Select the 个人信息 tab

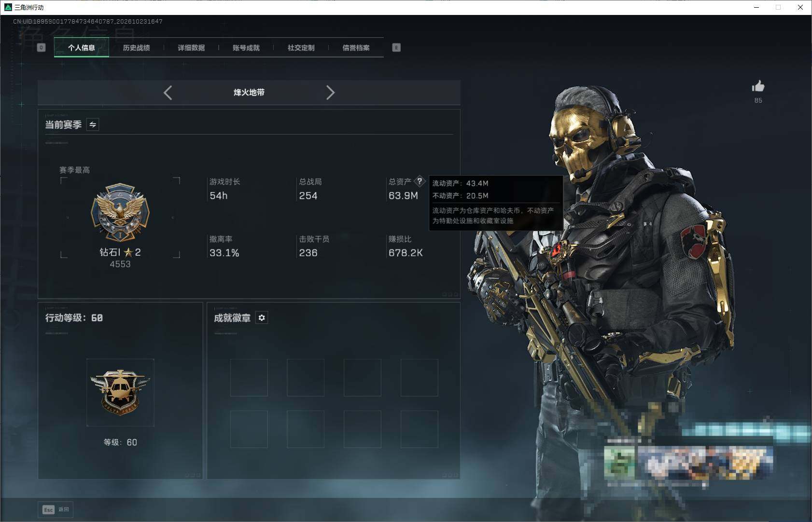click(82, 48)
